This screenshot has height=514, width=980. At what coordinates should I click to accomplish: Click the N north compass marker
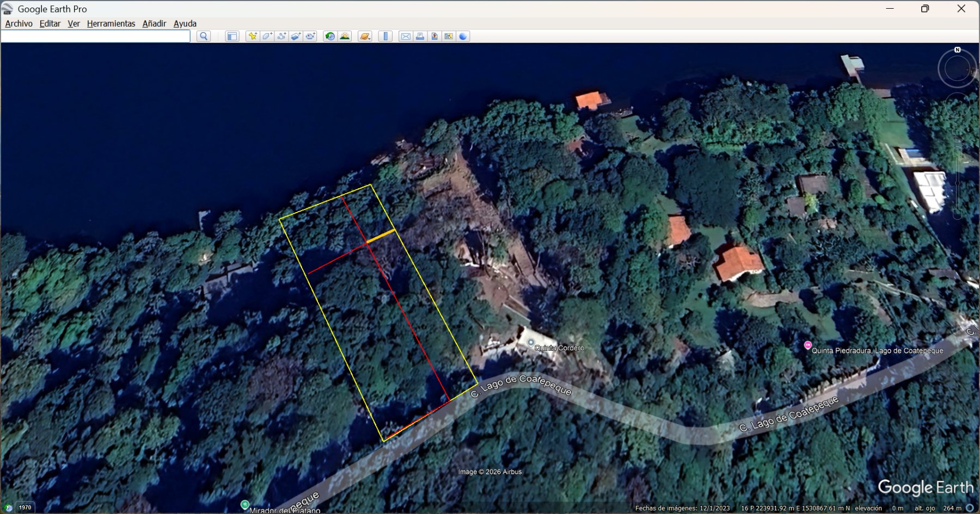(x=957, y=49)
